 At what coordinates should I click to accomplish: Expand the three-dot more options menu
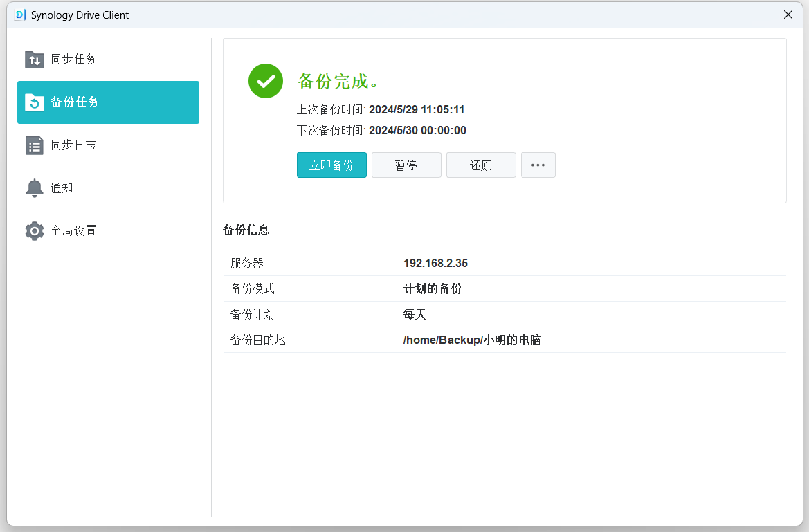tap(538, 165)
